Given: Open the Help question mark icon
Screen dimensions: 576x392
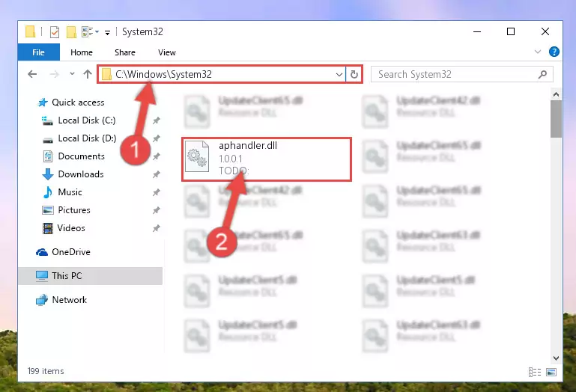Looking at the screenshot, I should tap(554, 52).
